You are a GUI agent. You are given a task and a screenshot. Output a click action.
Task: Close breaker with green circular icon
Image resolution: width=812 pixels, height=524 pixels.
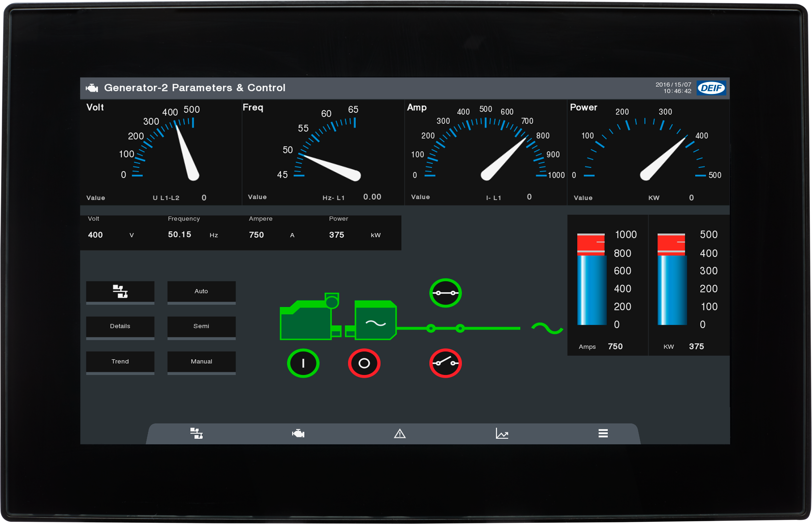pos(445,293)
